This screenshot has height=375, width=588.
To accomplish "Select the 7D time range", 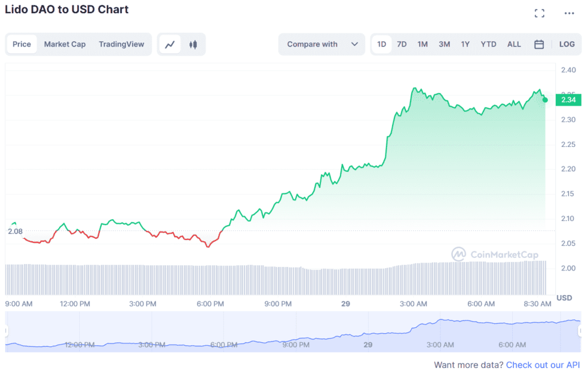I will pos(401,44).
